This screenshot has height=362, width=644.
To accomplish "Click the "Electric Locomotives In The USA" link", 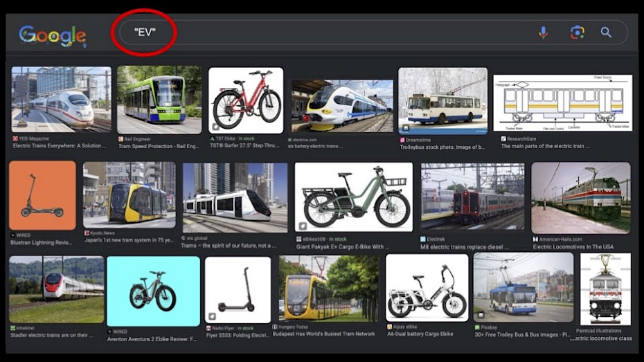I will coord(573,247).
